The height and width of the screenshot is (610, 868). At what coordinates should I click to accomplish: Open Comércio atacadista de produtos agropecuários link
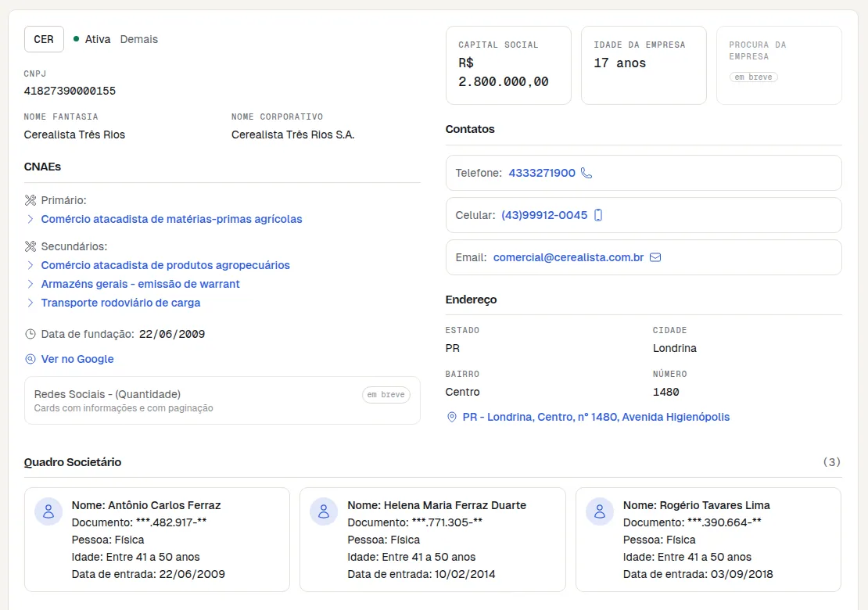(166, 266)
